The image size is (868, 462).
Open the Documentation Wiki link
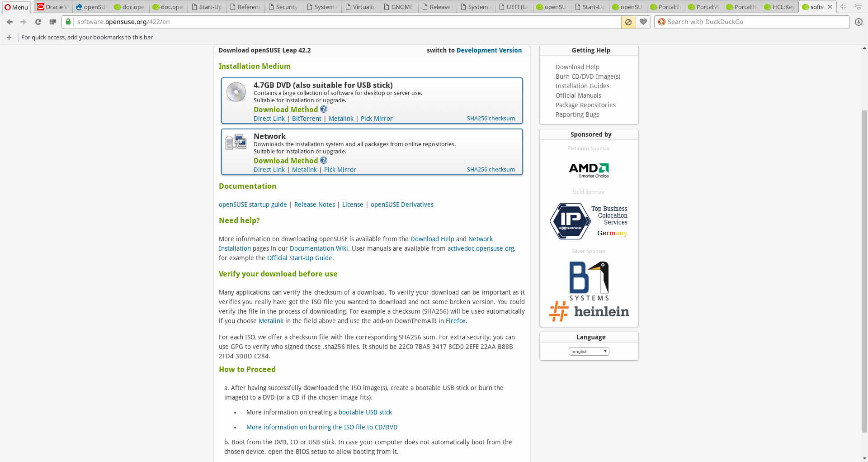coord(319,248)
